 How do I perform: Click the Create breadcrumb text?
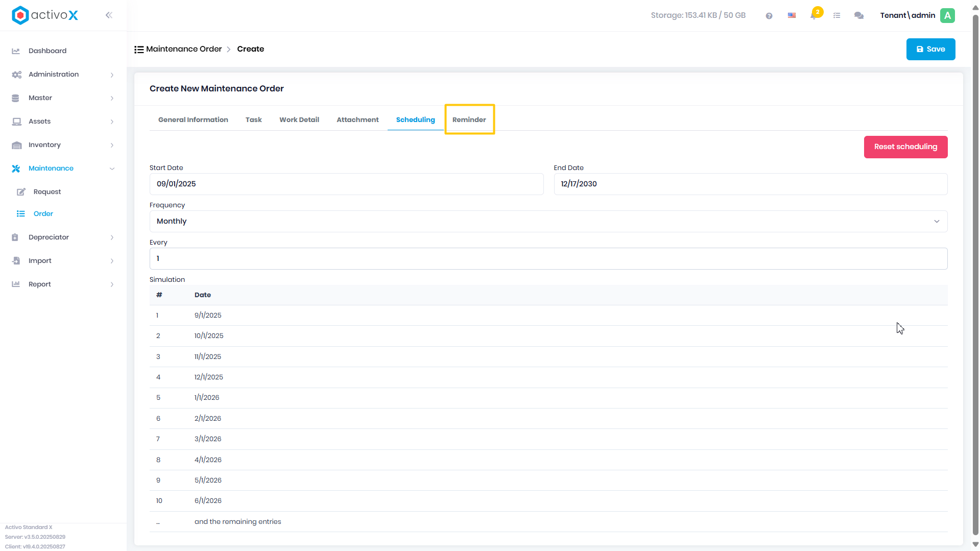[x=251, y=49]
